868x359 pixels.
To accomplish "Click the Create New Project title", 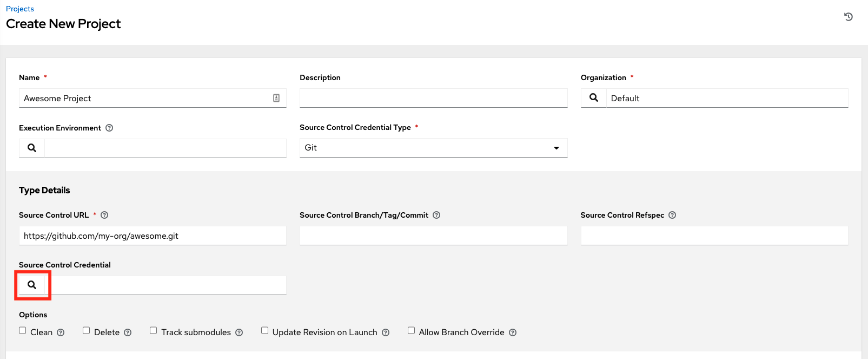I will click(63, 24).
